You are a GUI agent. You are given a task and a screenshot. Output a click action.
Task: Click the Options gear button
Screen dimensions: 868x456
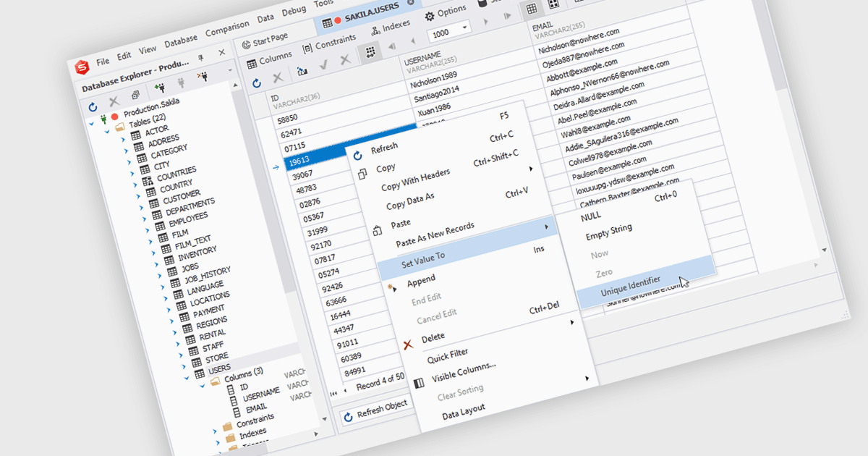pyautogui.click(x=446, y=14)
